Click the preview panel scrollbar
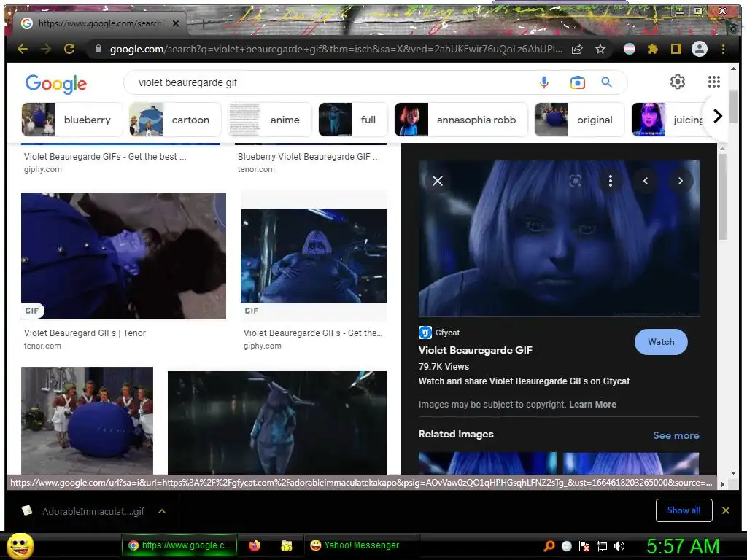The image size is (747, 560). pyautogui.click(x=722, y=197)
